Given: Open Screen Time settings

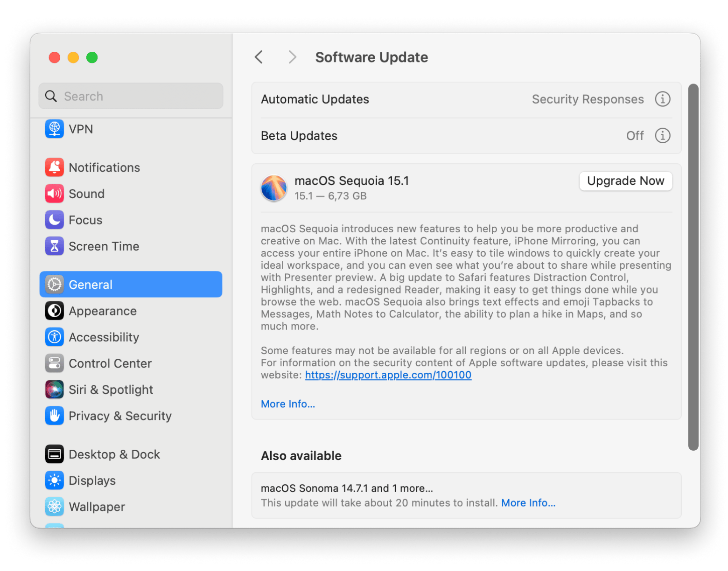Looking at the screenshot, I should tap(131, 246).
